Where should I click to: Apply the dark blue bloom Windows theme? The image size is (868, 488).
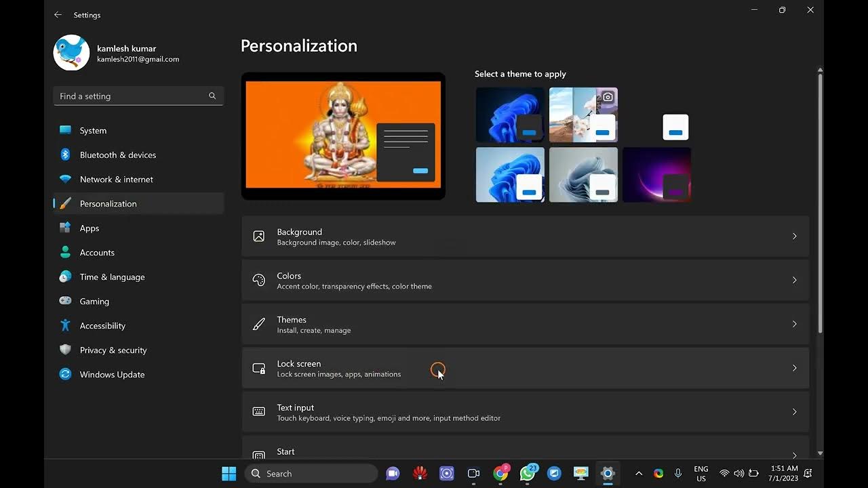[510, 115]
